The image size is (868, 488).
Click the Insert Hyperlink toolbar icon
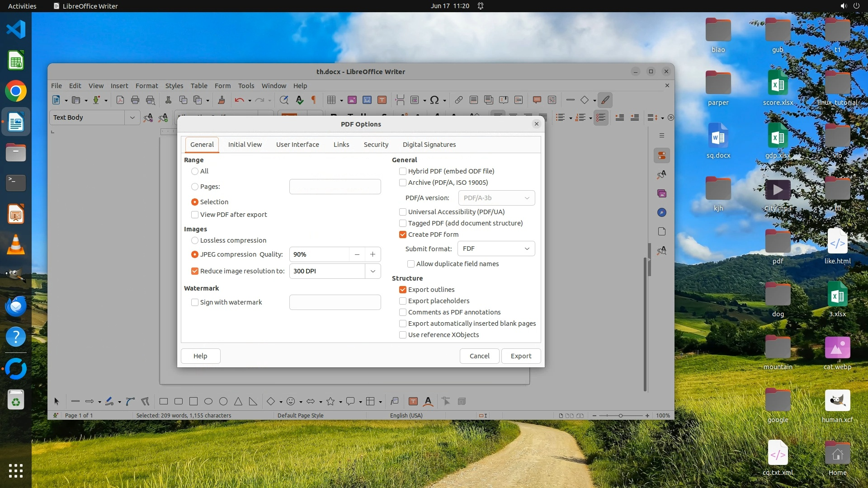pos(458,100)
